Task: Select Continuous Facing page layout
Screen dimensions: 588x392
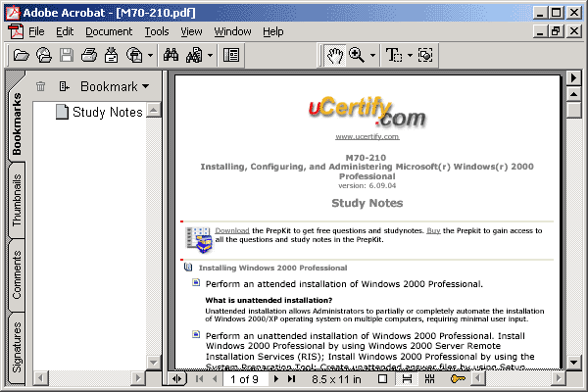Action: point(430,379)
